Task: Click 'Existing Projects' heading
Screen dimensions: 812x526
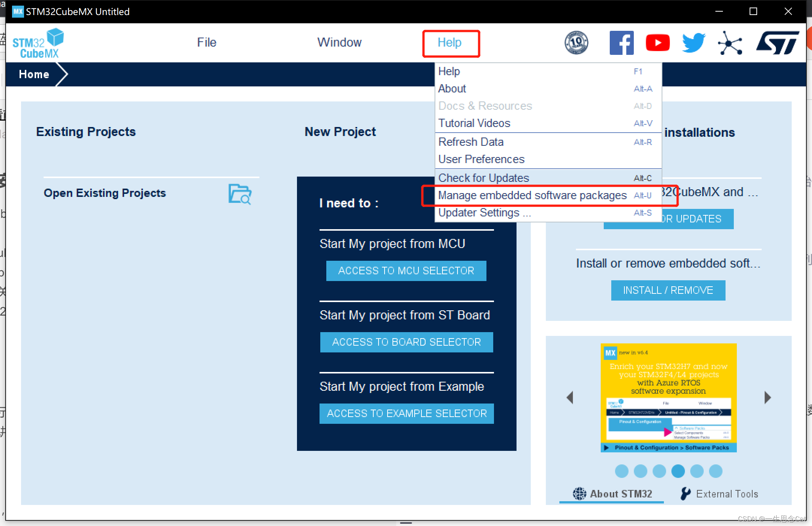Action: pyautogui.click(x=86, y=132)
